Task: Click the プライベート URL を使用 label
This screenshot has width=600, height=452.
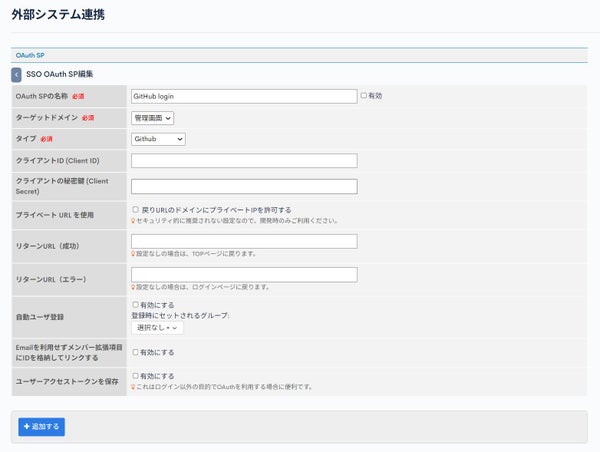Action: 55,215
